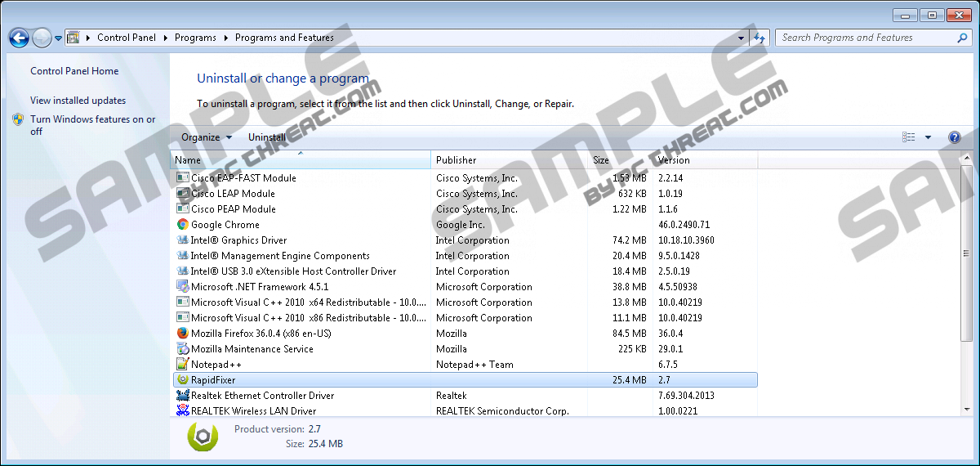Click the back navigation arrow
Viewport: 980px width, 466px height.
(19, 38)
